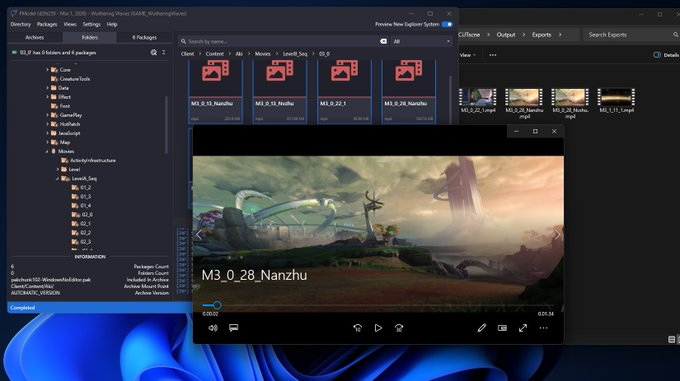Image resolution: width=680 pixels, height=381 pixels.
Task: Click the Exports breadcrumb in File Explorer
Action: click(x=542, y=35)
